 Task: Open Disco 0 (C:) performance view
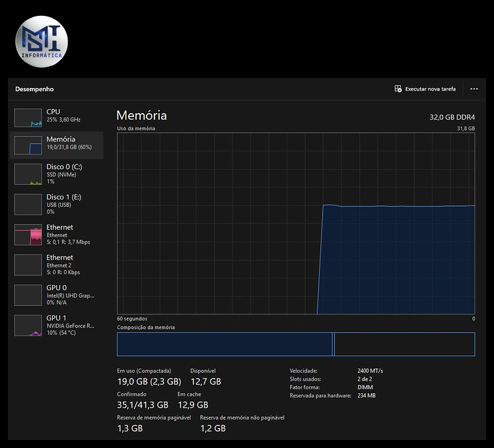(57, 174)
